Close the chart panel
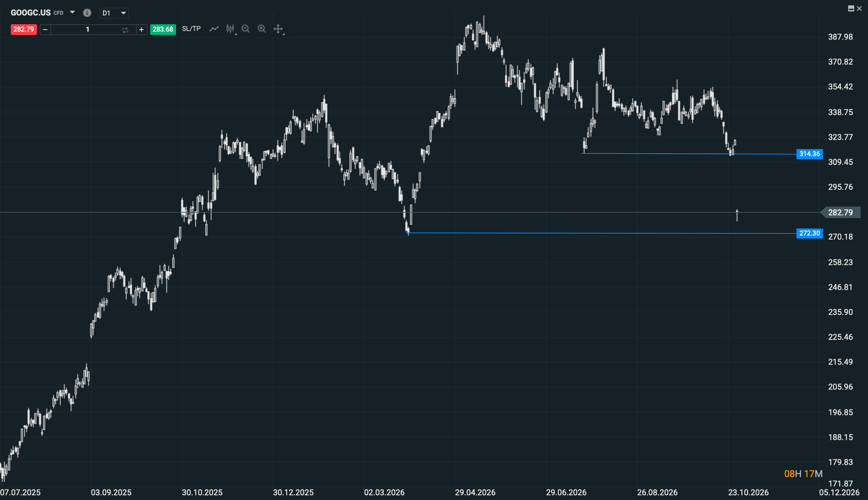Image resolution: width=868 pixels, height=500 pixels. (x=859, y=9)
